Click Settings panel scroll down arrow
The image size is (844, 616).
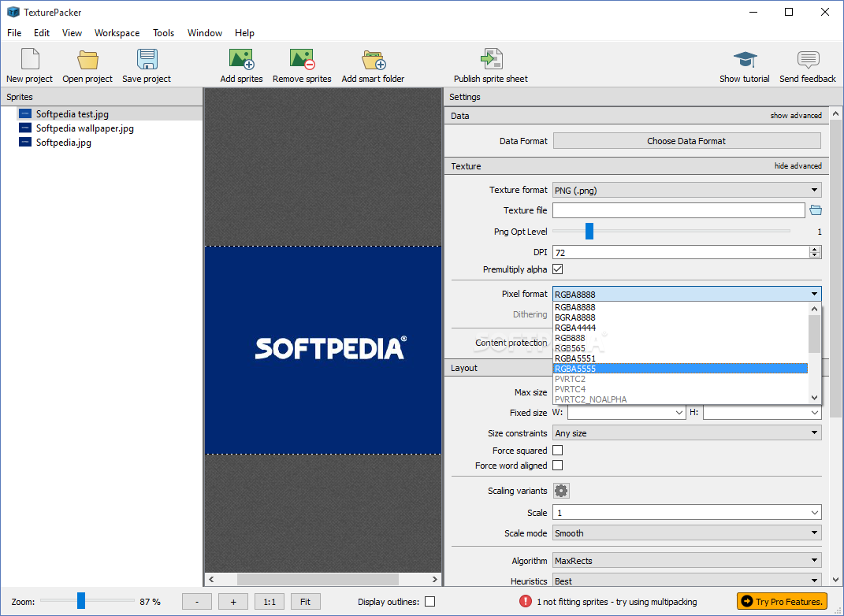(x=835, y=580)
